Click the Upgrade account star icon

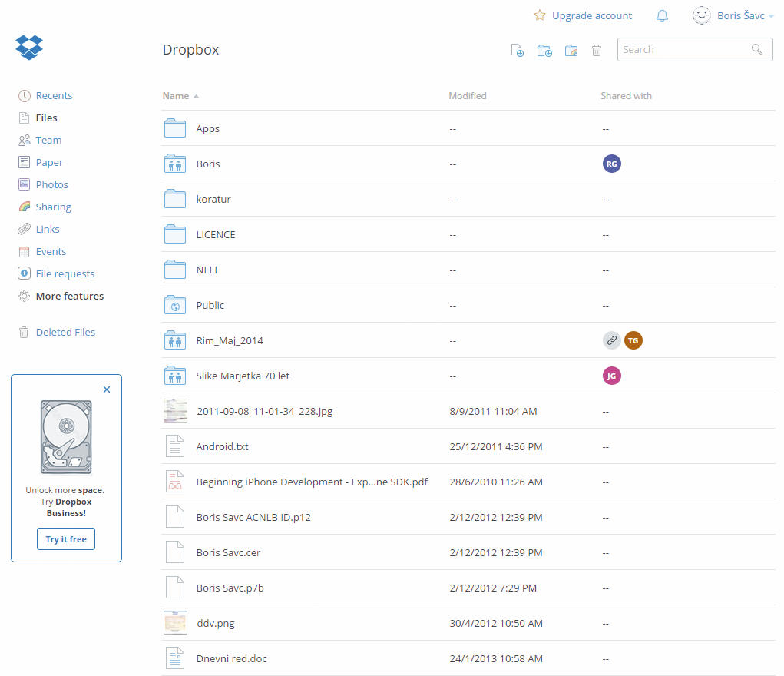pos(540,15)
